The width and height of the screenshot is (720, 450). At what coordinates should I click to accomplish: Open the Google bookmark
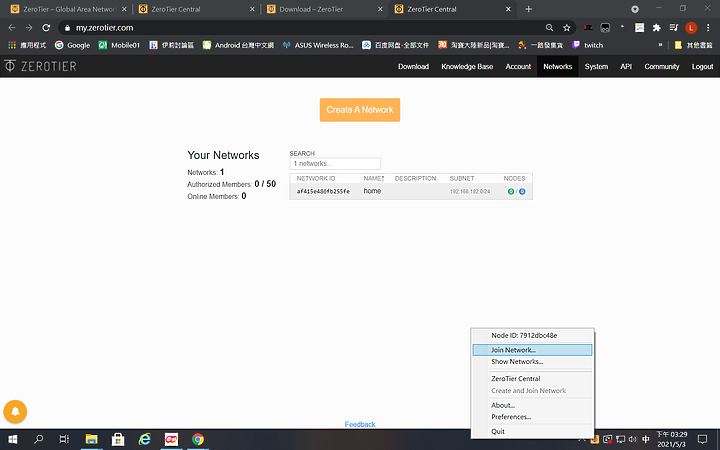coord(73,45)
